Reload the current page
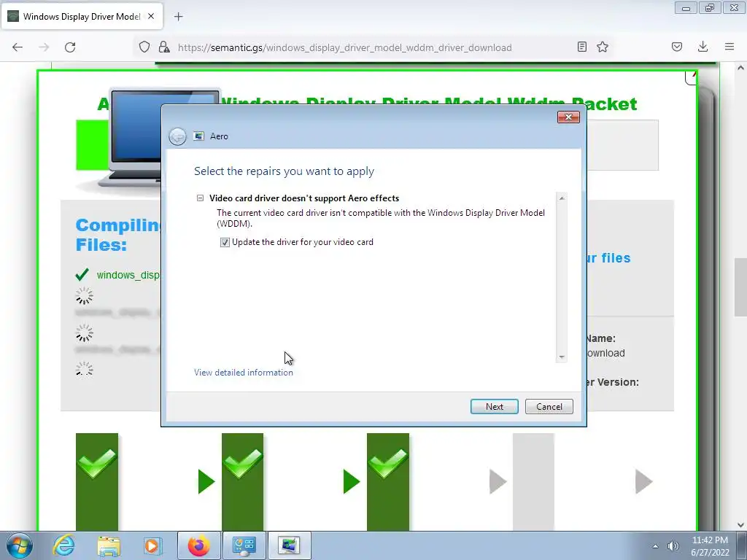This screenshot has height=560, width=747. pos(70,47)
